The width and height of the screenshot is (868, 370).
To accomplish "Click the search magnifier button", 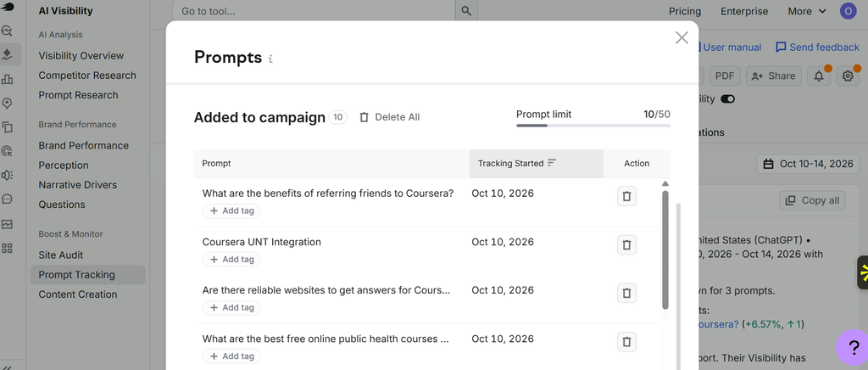I will click(466, 11).
